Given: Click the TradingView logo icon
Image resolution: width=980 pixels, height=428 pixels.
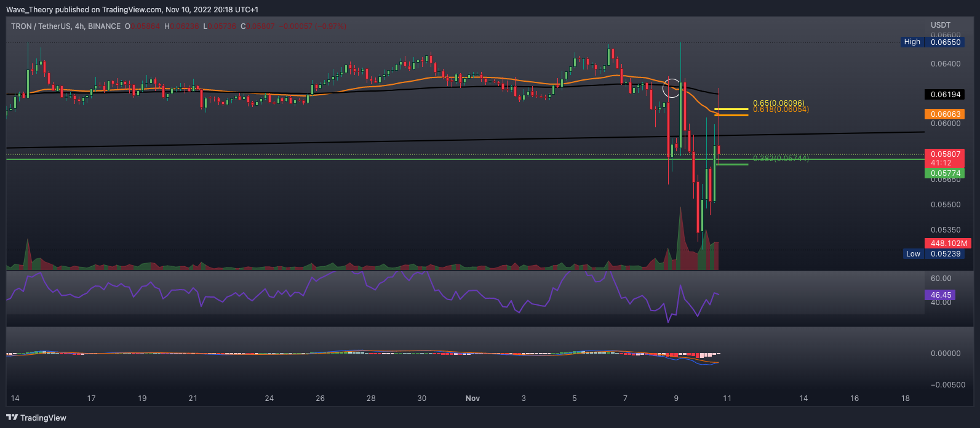Looking at the screenshot, I should pyautogui.click(x=12, y=418).
